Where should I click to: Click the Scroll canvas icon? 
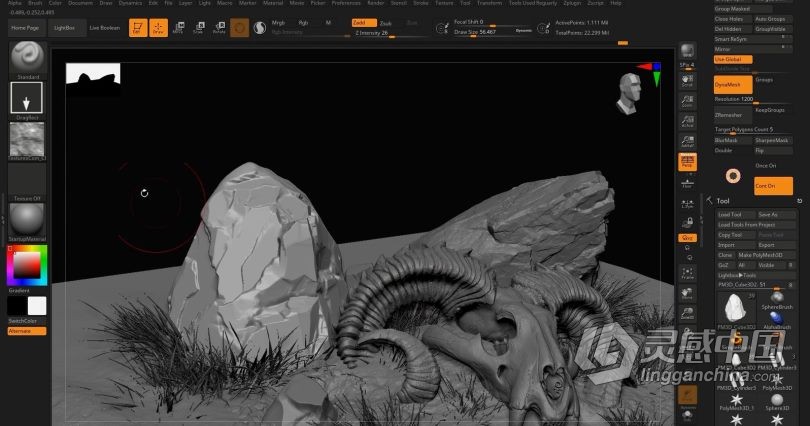point(687,81)
